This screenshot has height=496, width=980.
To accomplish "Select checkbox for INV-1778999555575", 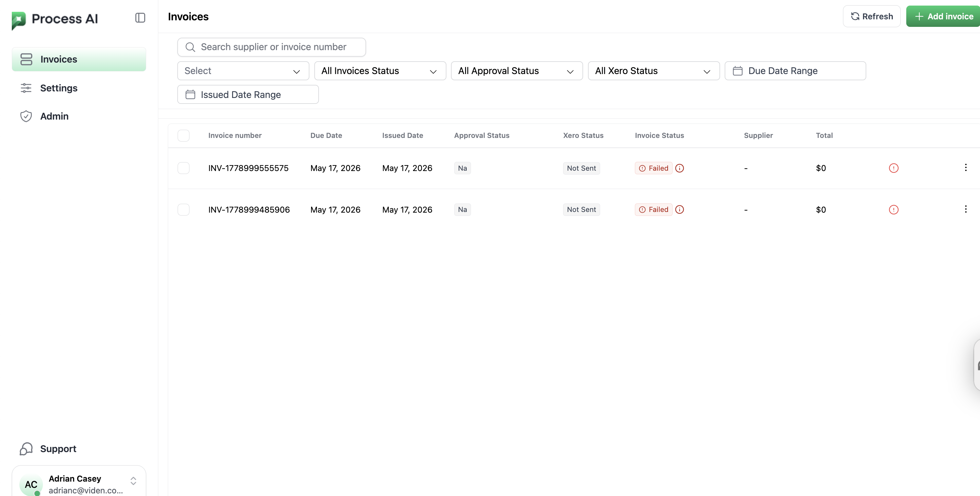I will pos(183,168).
